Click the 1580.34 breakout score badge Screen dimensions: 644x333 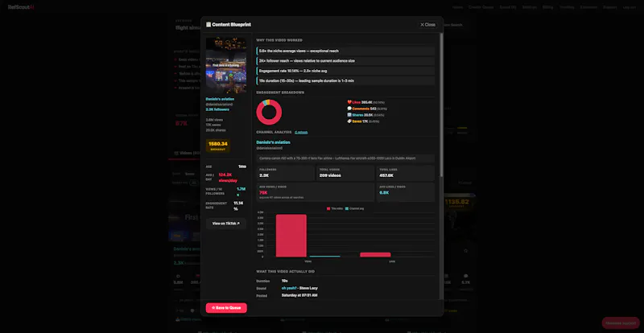(218, 146)
